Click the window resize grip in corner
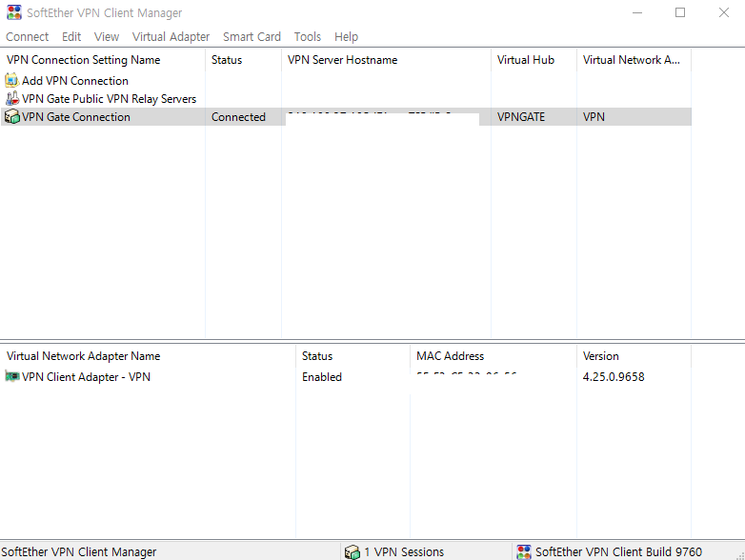Screen dimensions: 745x560 tap(739, 555)
